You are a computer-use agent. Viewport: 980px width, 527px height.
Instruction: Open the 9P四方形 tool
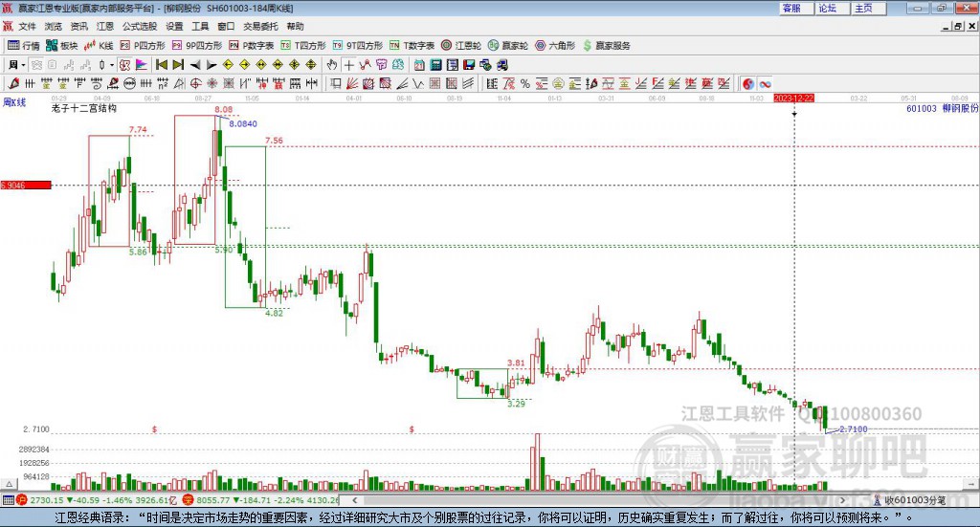coord(197,46)
